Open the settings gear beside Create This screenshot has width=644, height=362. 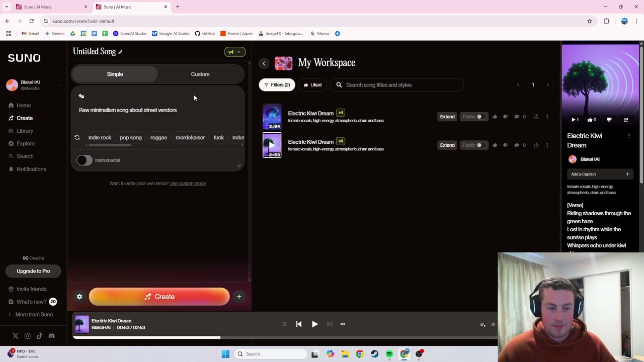tap(79, 297)
